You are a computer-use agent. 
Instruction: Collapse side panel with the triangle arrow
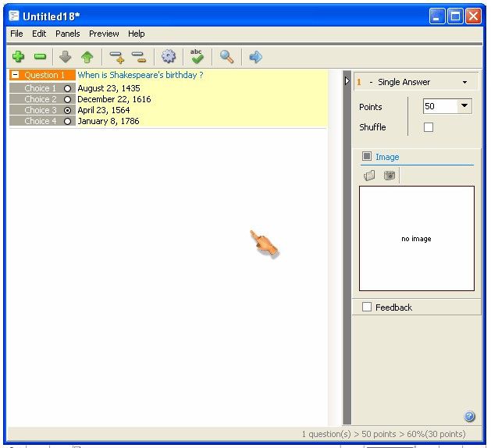[347, 81]
